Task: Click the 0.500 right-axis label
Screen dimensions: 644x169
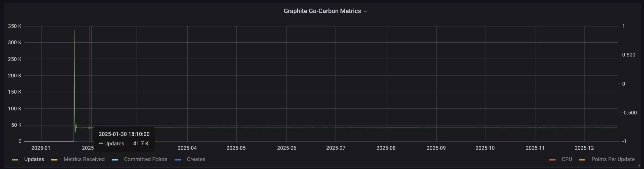Action: point(628,55)
